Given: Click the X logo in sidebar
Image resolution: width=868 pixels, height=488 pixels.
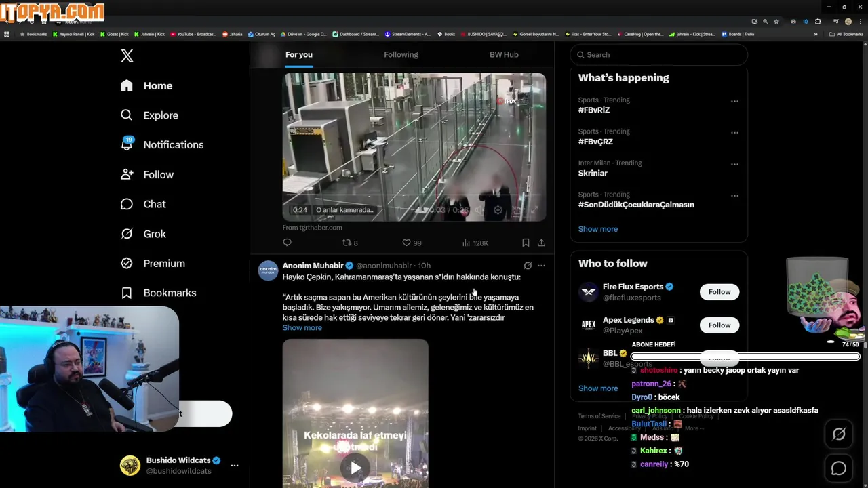Looking at the screenshot, I should click(127, 56).
